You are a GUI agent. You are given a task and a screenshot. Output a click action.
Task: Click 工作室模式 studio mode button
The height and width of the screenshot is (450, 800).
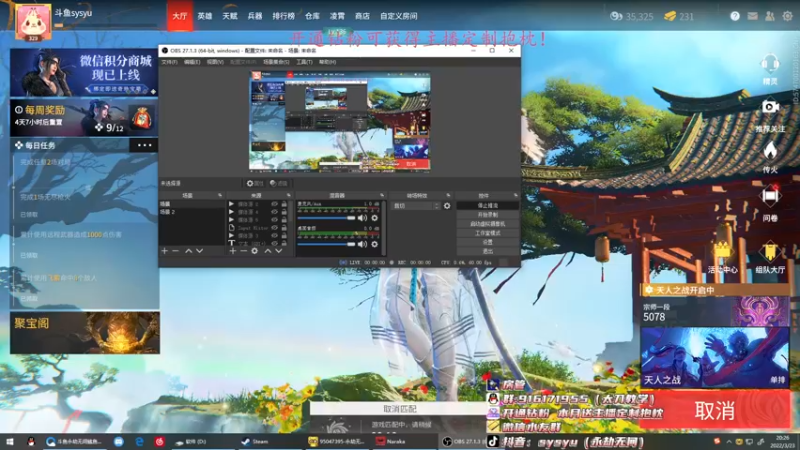click(x=488, y=233)
